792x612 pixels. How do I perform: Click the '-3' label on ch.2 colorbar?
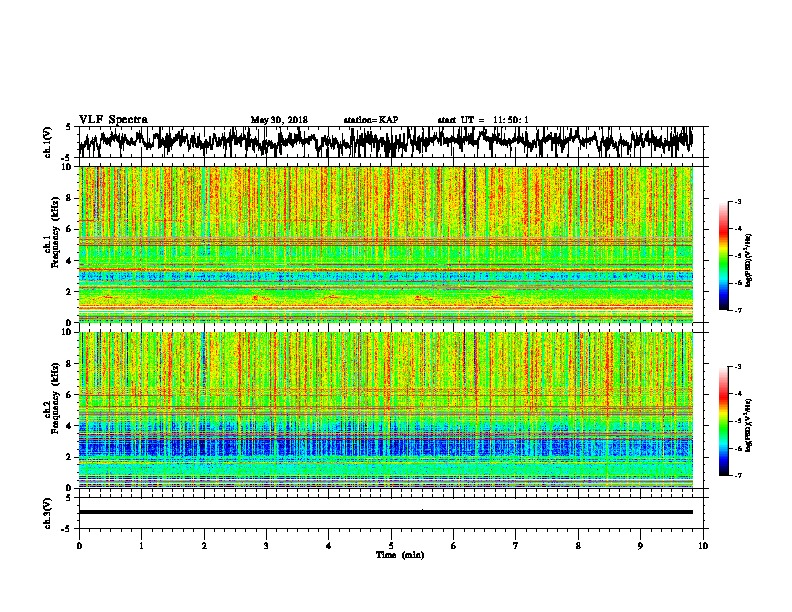point(737,367)
